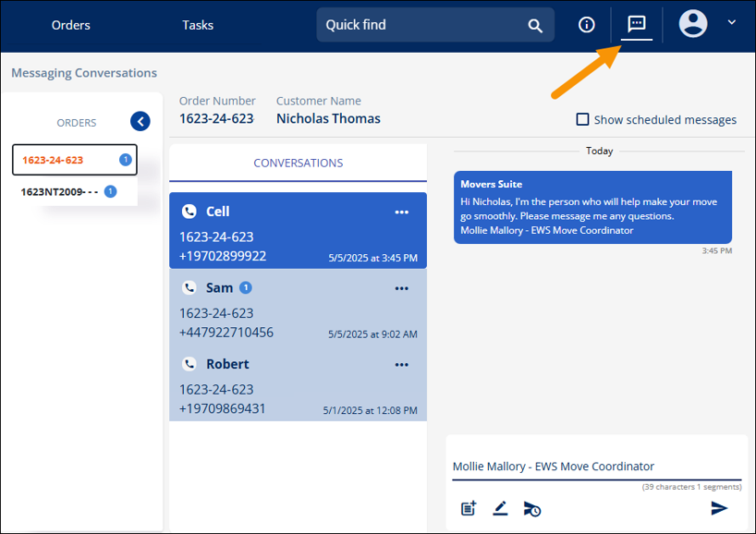Image resolution: width=756 pixels, height=534 pixels.
Task: Click the search magnifier in Quick find
Action: 535,25
